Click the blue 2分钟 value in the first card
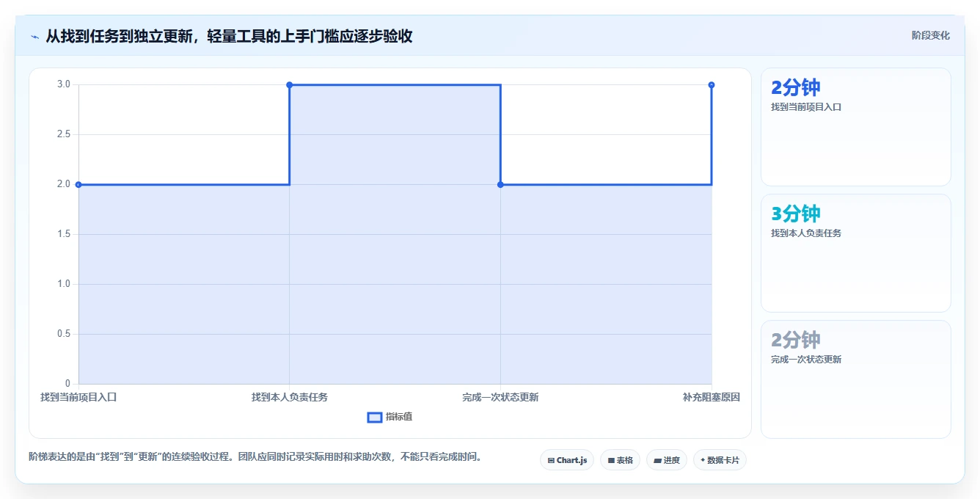Image resolution: width=980 pixels, height=499 pixels. pos(796,87)
